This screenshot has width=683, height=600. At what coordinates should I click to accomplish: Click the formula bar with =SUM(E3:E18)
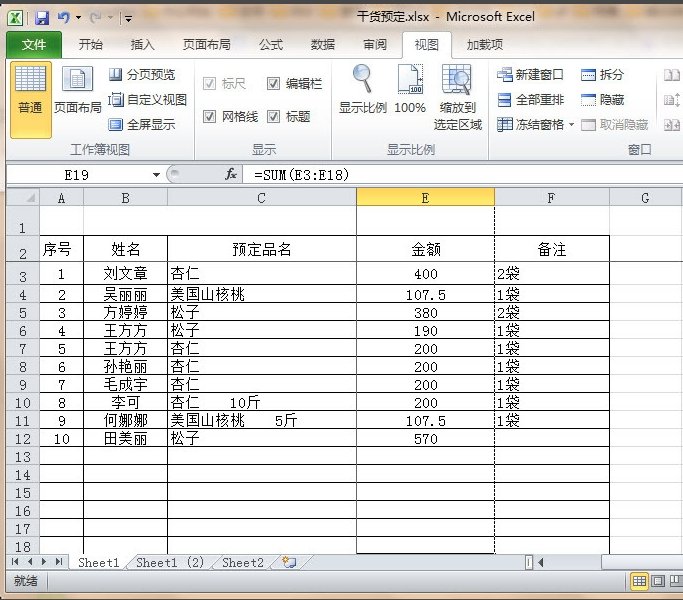click(463, 175)
